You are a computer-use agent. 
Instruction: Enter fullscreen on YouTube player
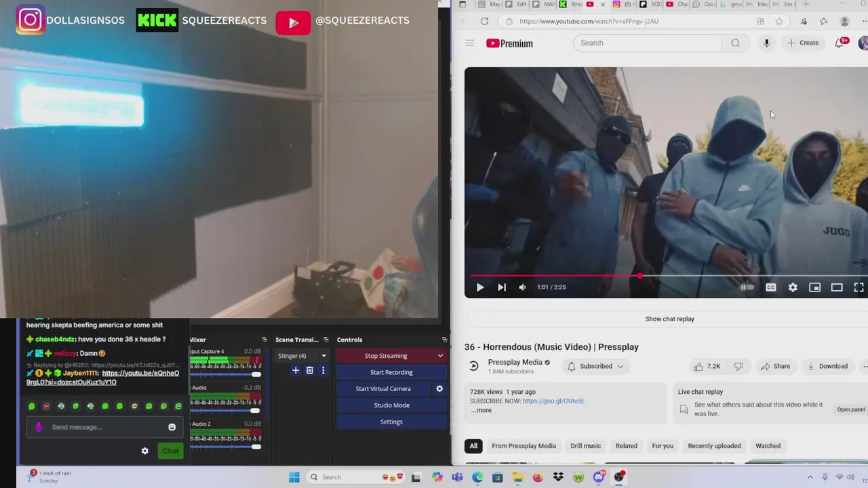coord(859,287)
